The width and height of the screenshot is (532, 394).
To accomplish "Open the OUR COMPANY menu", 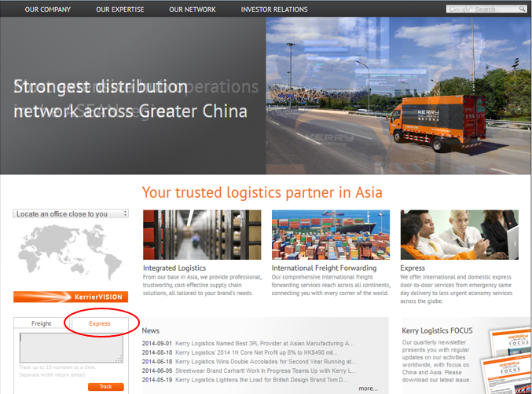I will 47,9.
